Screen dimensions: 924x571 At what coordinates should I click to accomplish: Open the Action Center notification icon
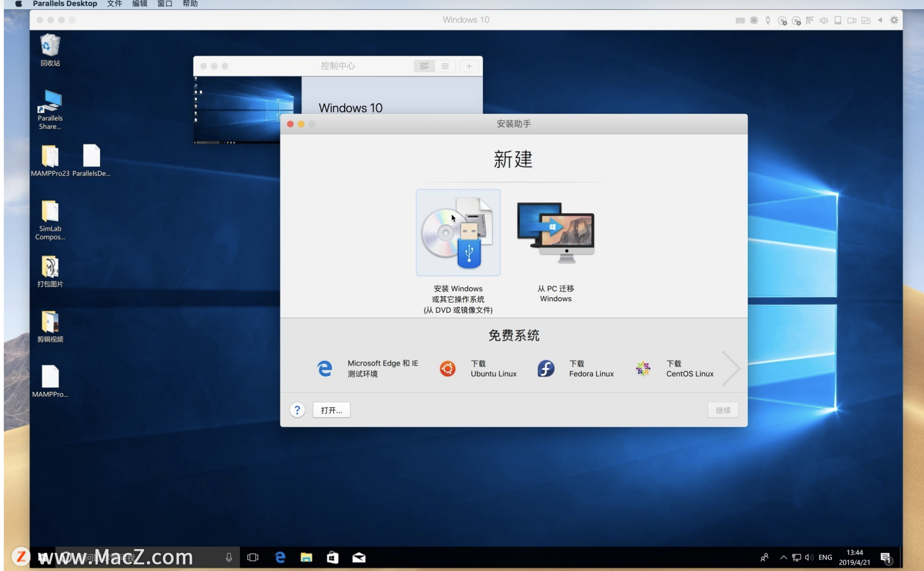click(x=887, y=558)
